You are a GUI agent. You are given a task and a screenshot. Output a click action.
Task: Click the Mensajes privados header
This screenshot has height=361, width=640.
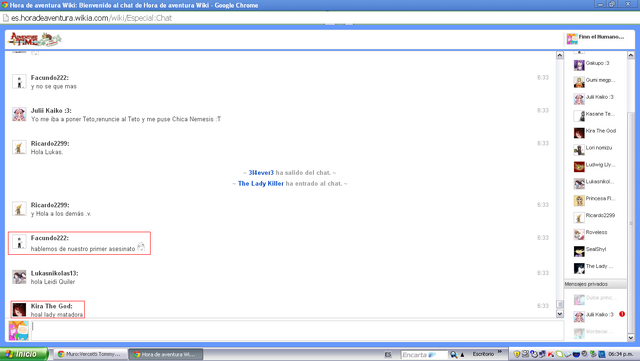[595, 284]
